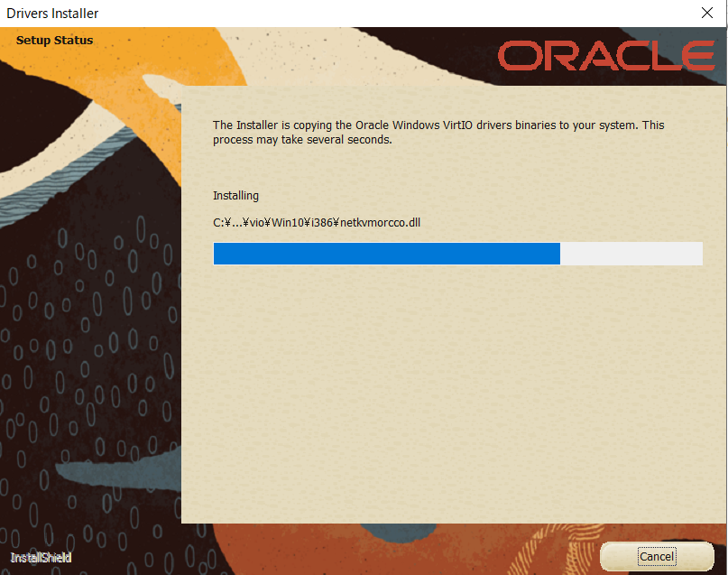
Task: Close the Drivers Installer window
Action: [706, 13]
